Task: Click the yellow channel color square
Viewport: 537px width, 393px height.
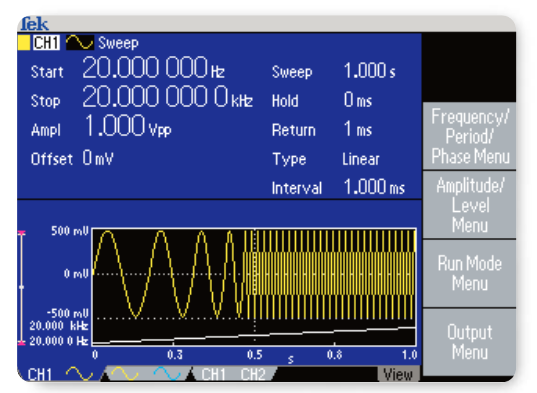Action: [24, 43]
